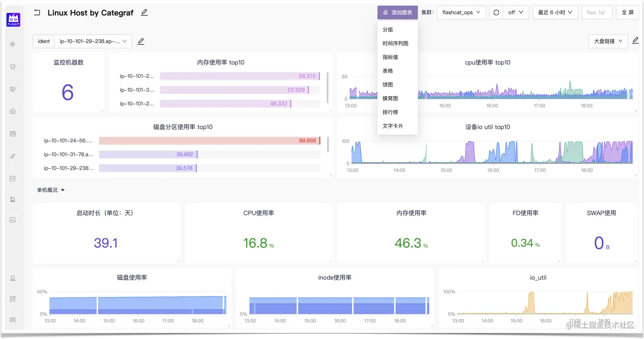Click the Flashcat logo in the sidebar
The width and height of the screenshot is (644, 339).
[x=12, y=19]
